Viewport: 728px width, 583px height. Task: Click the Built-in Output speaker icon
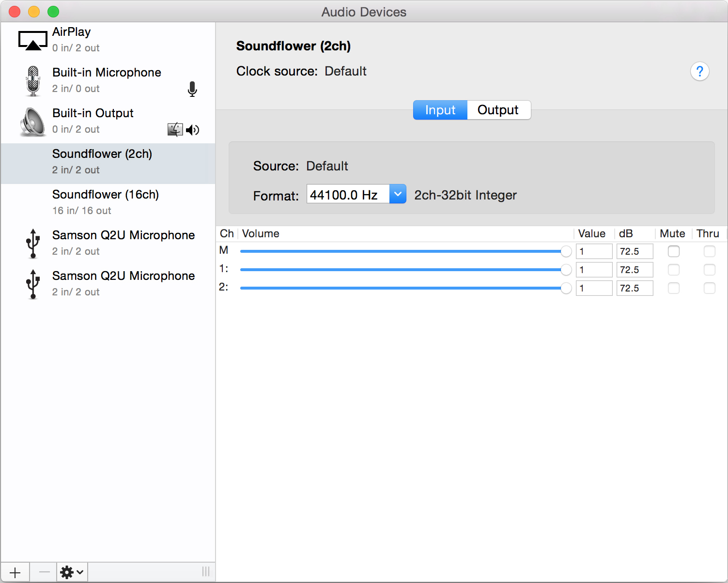click(32, 122)
